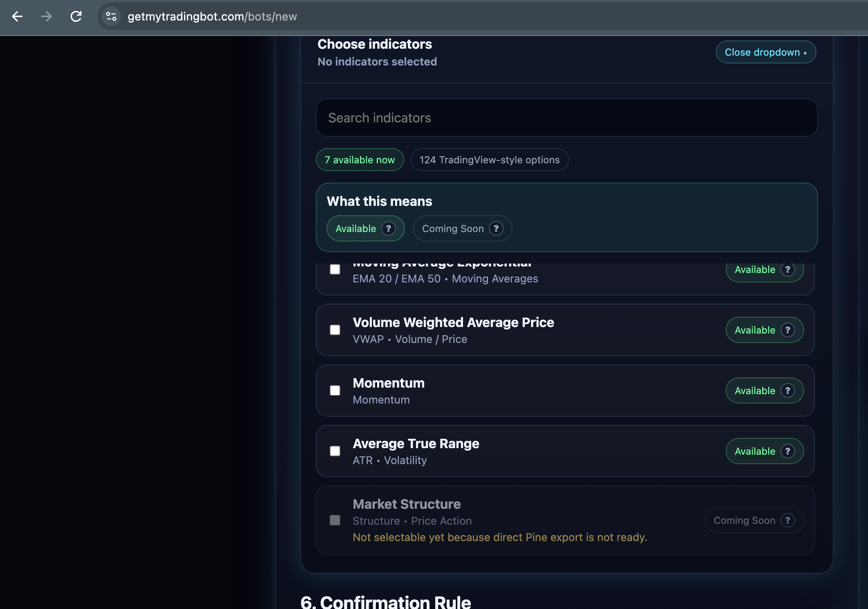Focus the Search indicators field
The image size is (868, 609).
point(567,117)
